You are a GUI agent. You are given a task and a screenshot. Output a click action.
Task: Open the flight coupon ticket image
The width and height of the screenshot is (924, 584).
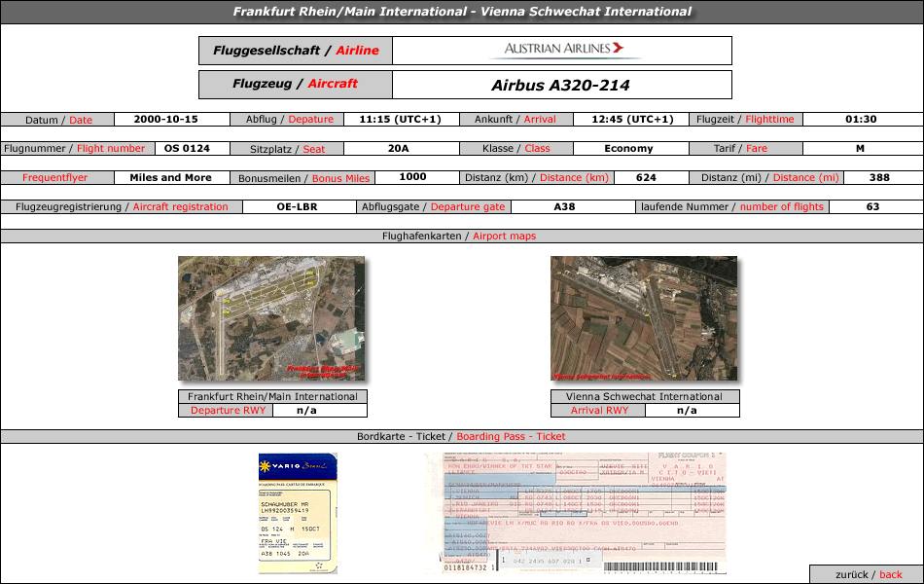pos(576,513)
